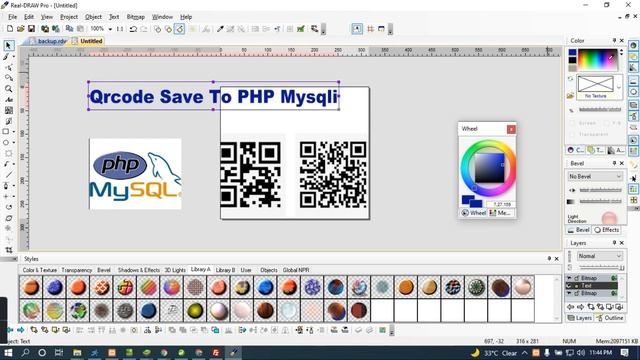
Task: Switch to the backup.rdw document tab
Action: click(x=48, y=41)
